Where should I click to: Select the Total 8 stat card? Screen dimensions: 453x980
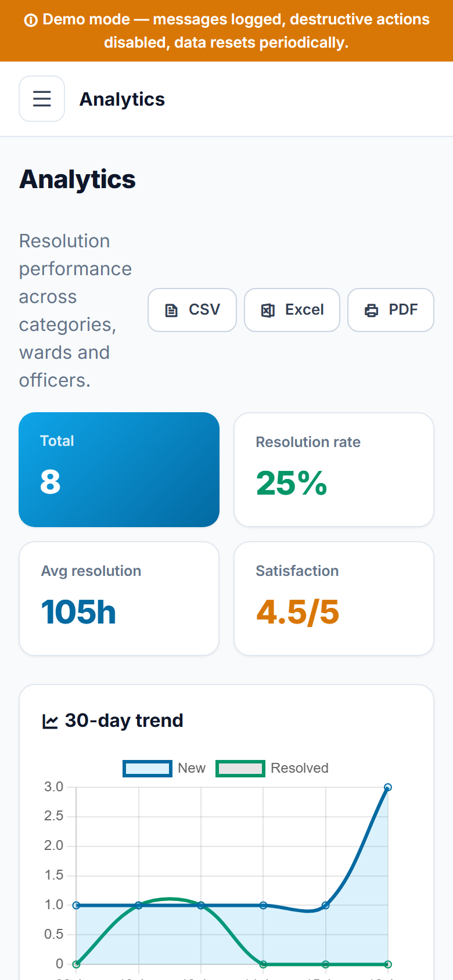coord(119,470)
